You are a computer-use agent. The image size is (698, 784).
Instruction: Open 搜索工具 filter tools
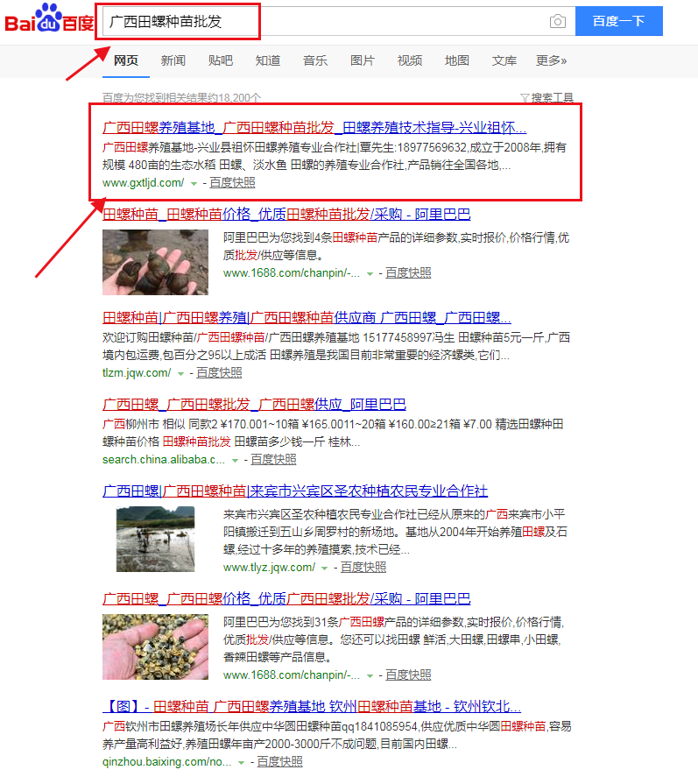coord(546,97)
